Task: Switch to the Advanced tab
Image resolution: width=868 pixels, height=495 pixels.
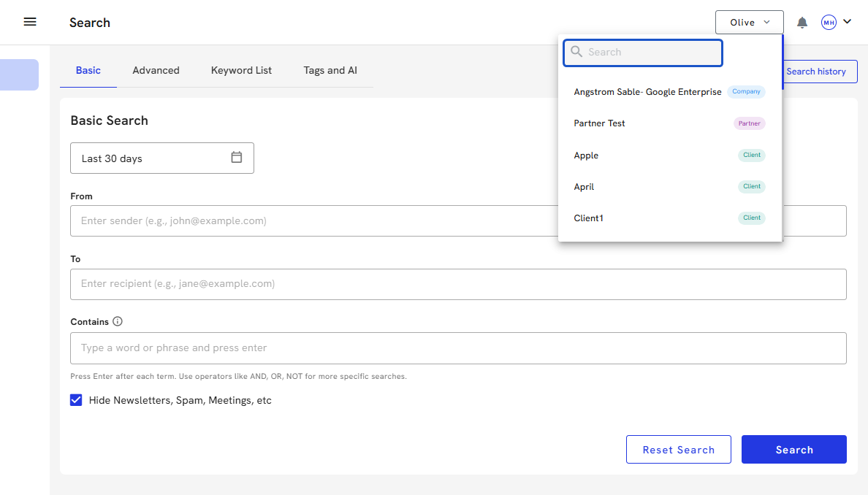Action: pos(156,70)
